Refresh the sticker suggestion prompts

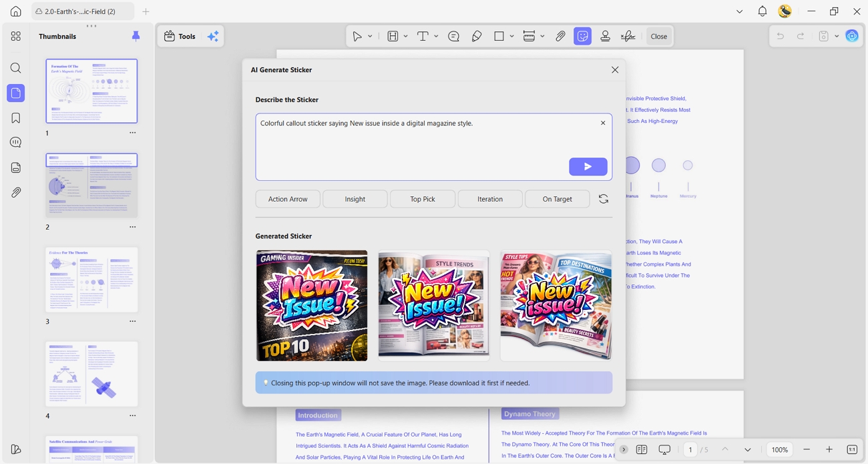point(604,199)
